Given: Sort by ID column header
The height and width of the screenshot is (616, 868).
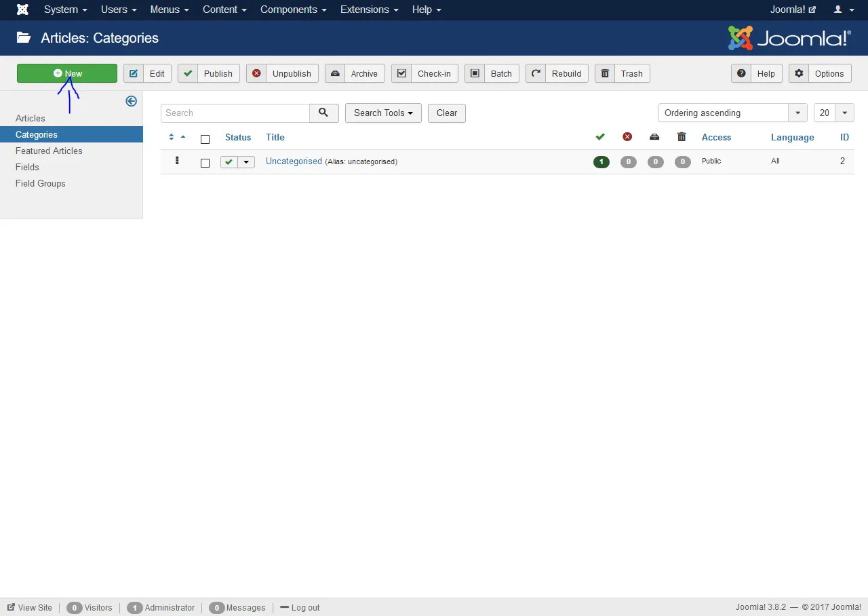Looking at the screenshot, I should click(844, 137).
